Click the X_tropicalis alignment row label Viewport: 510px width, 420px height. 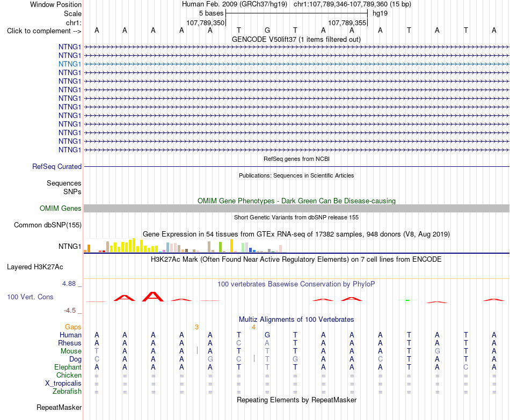pyautogui.click(x=63, y=384)
